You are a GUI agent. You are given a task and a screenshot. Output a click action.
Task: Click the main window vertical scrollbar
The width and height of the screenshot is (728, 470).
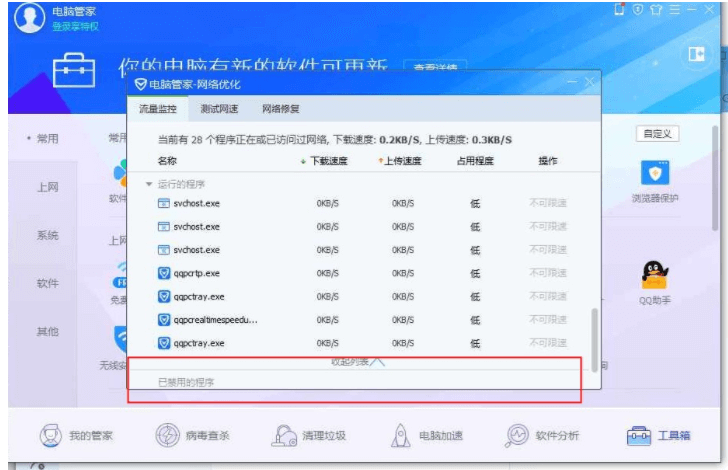click(x=715, y=179)
